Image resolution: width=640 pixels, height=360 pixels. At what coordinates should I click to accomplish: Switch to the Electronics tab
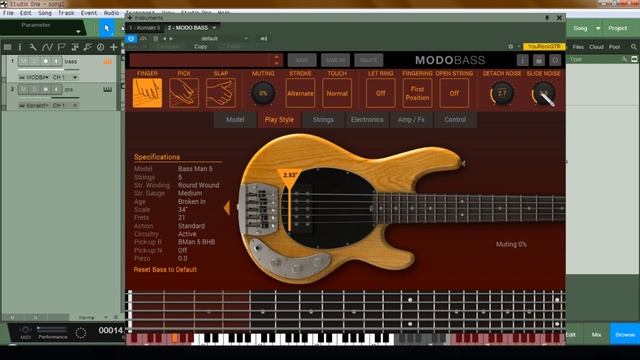[x=367, y=120]
